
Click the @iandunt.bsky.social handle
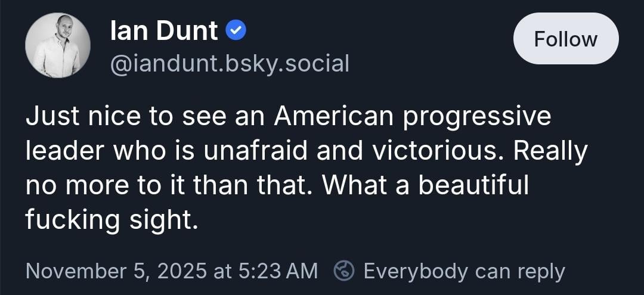coord(230,63)
